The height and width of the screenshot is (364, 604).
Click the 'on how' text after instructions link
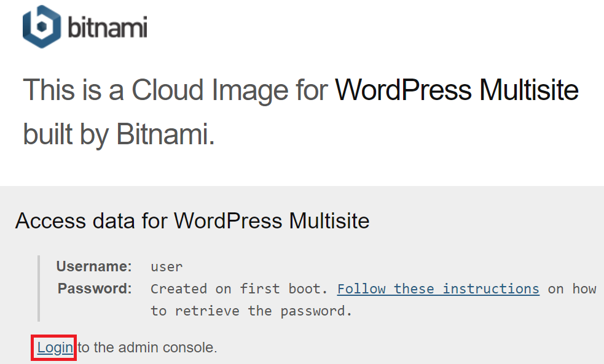pos(572,288)
